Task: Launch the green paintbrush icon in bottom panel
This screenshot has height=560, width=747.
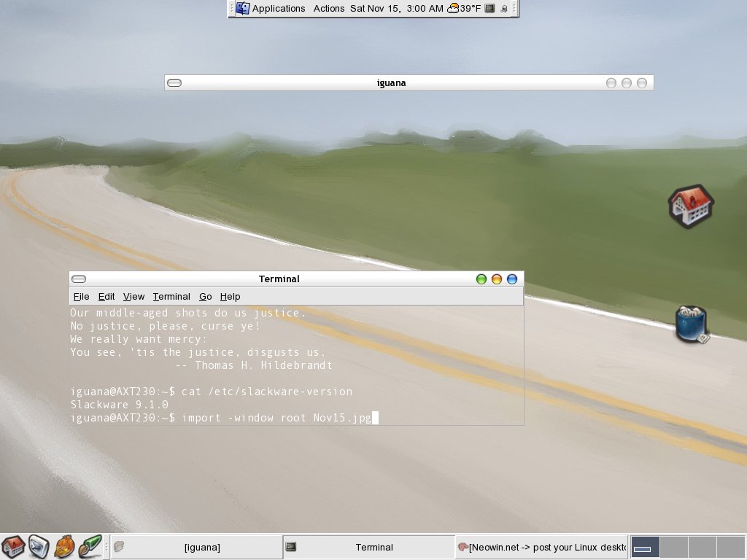Action: point(90,547)
